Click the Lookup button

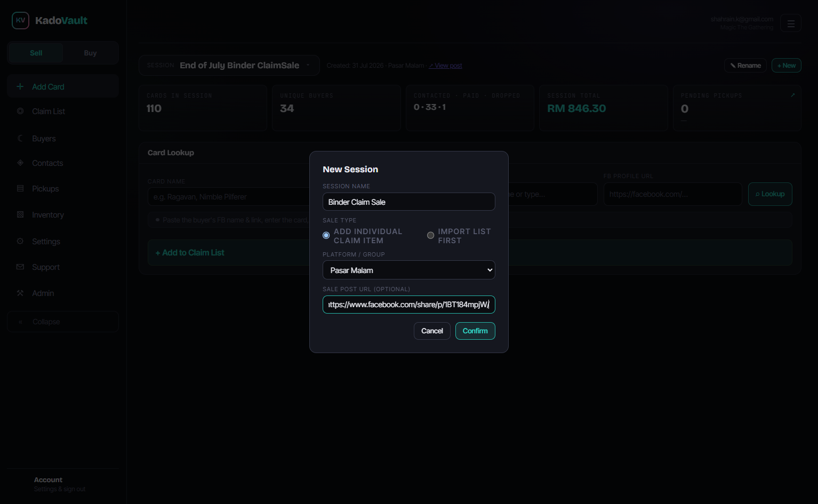770,194
